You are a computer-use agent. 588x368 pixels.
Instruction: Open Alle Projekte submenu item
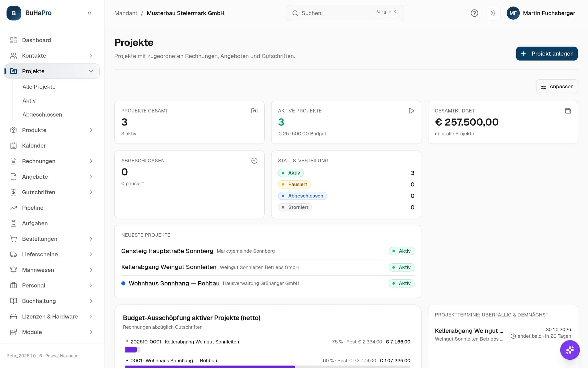[39, 87]
